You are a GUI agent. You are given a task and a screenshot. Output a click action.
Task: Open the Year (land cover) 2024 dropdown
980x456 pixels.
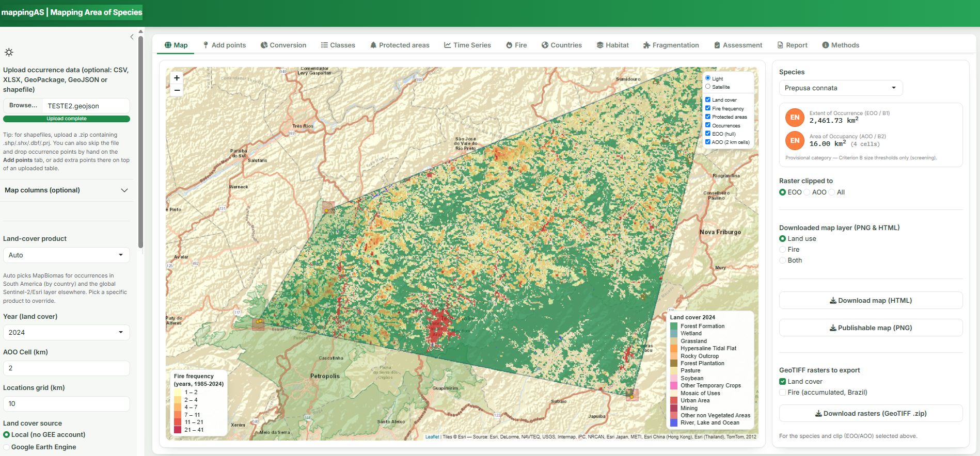[x=67, y=332]
